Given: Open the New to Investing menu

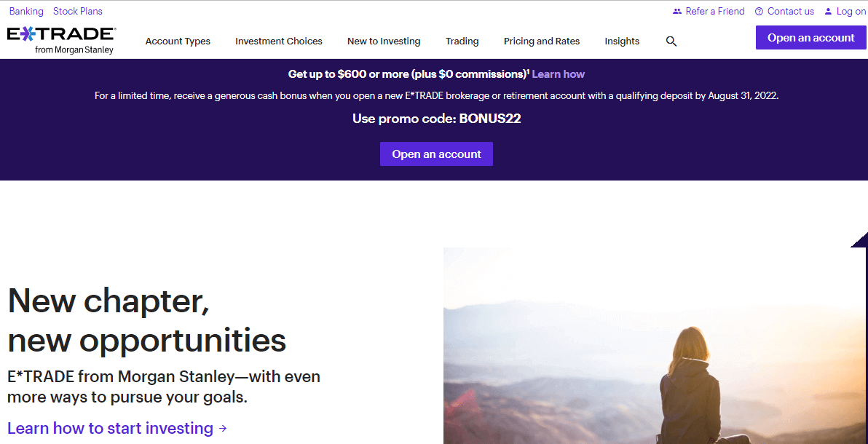Looking at the screenshot, I should pos(384,41).
